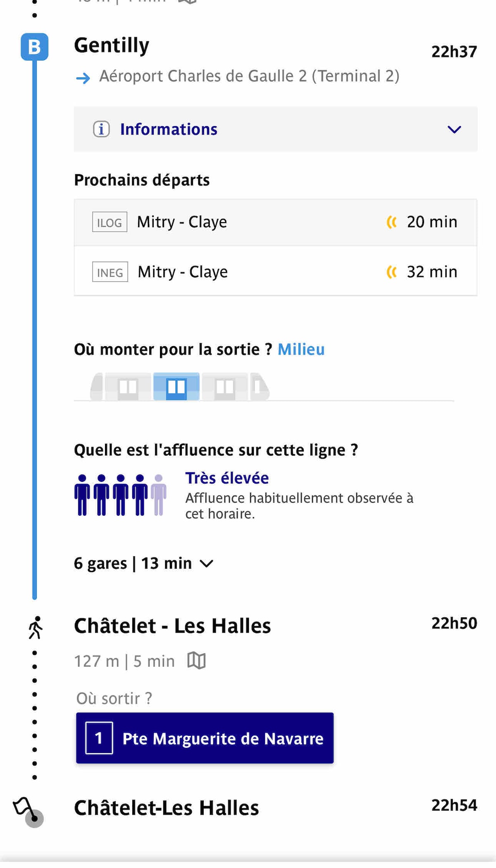Tap the RER B line badge
The width and height of the screenshot is (496, 868).
point(35,47)
